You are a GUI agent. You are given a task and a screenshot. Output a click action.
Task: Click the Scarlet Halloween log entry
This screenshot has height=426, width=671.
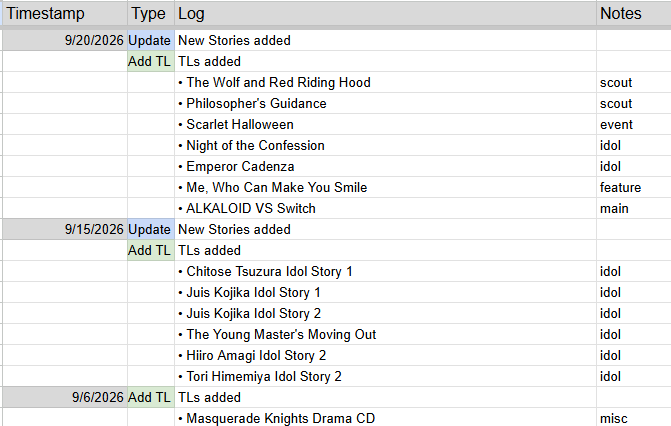385,124
